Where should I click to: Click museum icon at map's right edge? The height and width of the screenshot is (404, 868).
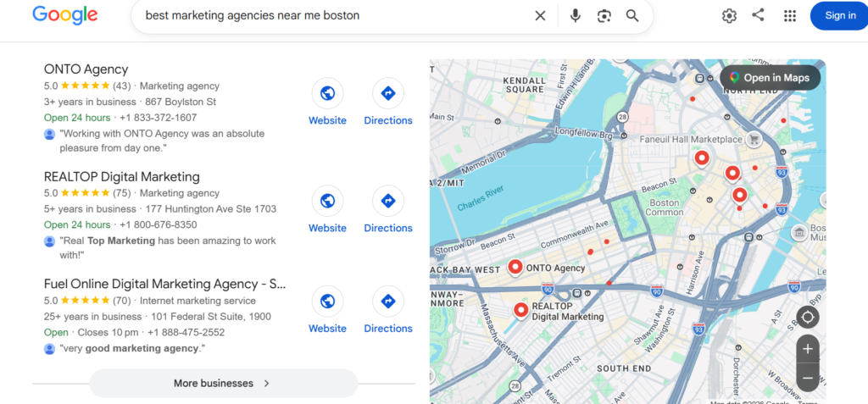pyautogui.click(x=799, y=232)
